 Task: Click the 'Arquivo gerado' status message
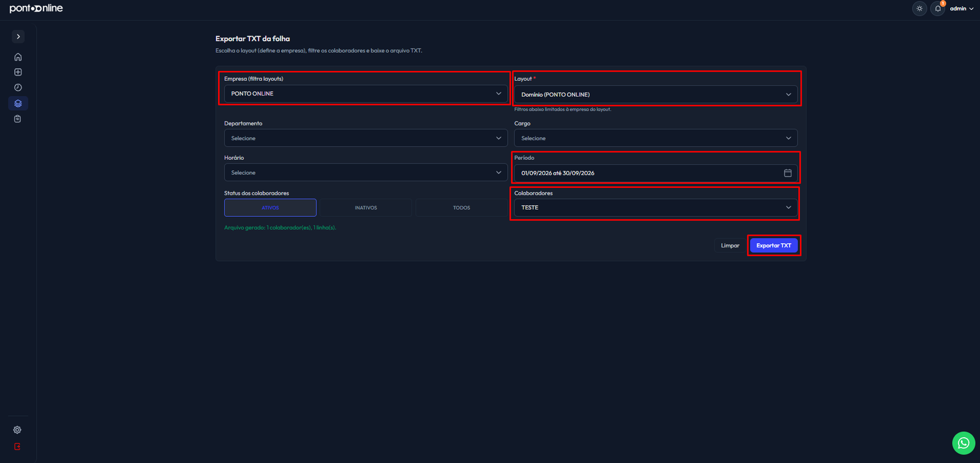click(280, 228)
